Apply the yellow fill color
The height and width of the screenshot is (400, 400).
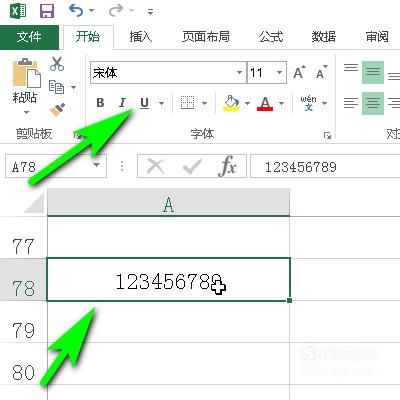pyautogui.click(x=231, y=103)
